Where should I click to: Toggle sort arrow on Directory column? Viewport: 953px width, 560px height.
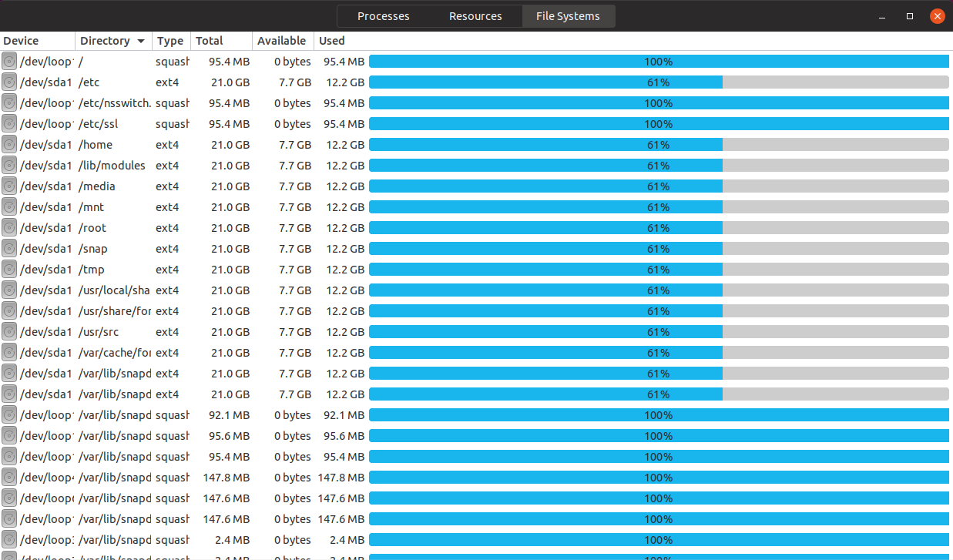click(x=141, y=41)
